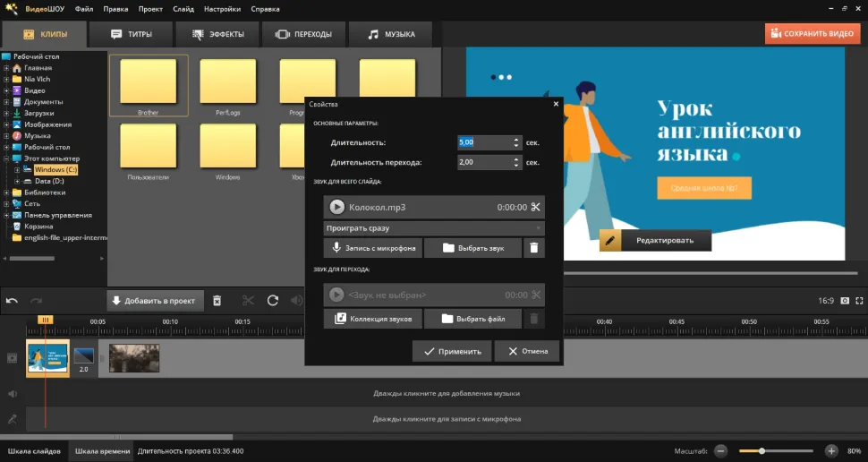Select the first slide thumbnail in timeline
The image size is (868, 462).
(x=48, y=358)
